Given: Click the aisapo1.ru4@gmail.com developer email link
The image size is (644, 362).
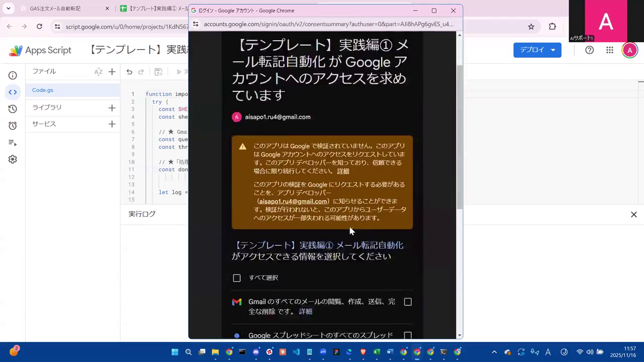Looking at the screenshot, I should 293,201.
